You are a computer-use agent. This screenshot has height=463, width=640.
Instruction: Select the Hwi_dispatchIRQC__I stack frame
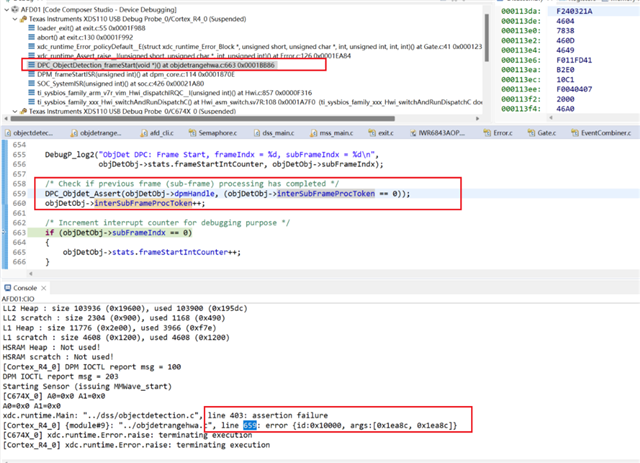coord(174,93)
